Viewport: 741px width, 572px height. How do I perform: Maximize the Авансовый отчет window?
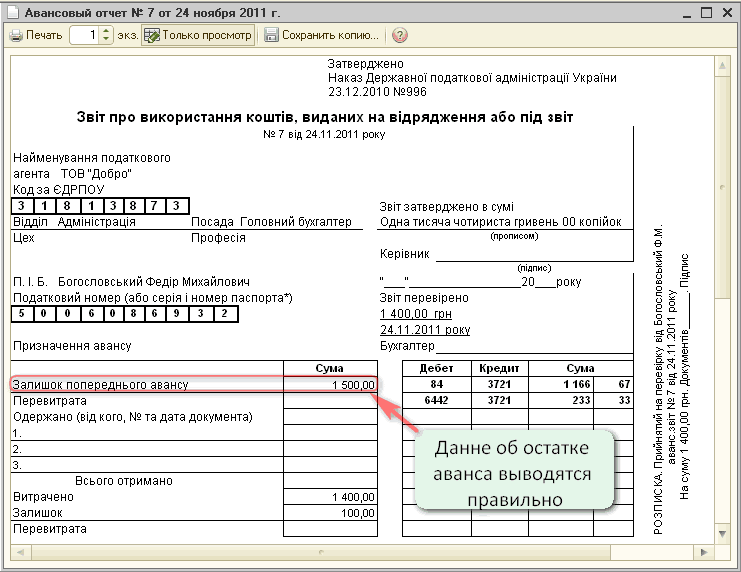[706, 12]
